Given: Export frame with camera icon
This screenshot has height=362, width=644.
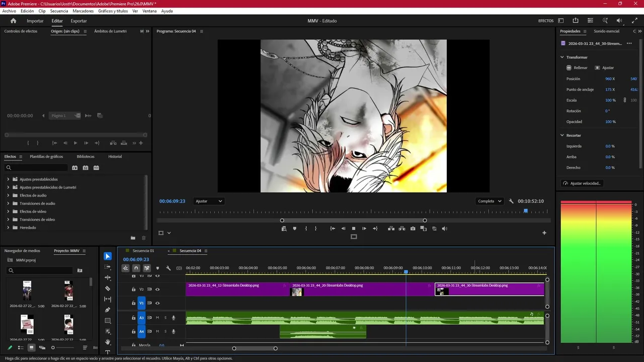Looking at the screenshot, I should (x=413, y=229).
